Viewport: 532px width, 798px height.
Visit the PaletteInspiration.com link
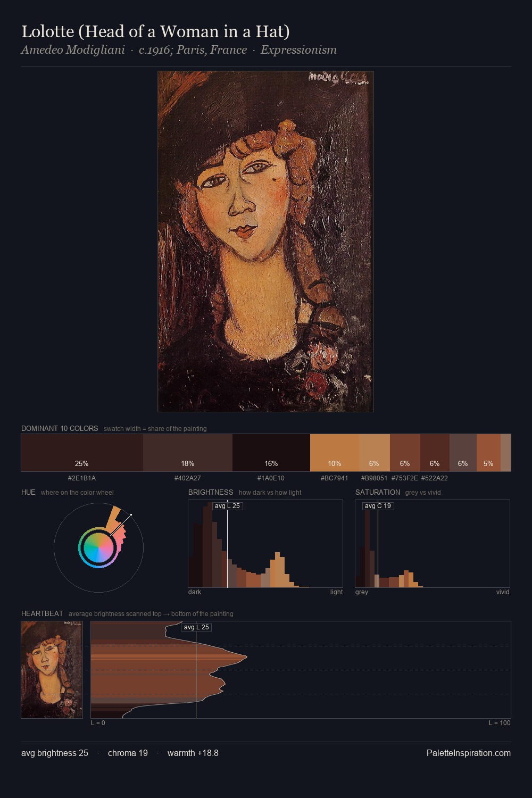[x=469, y=753]
